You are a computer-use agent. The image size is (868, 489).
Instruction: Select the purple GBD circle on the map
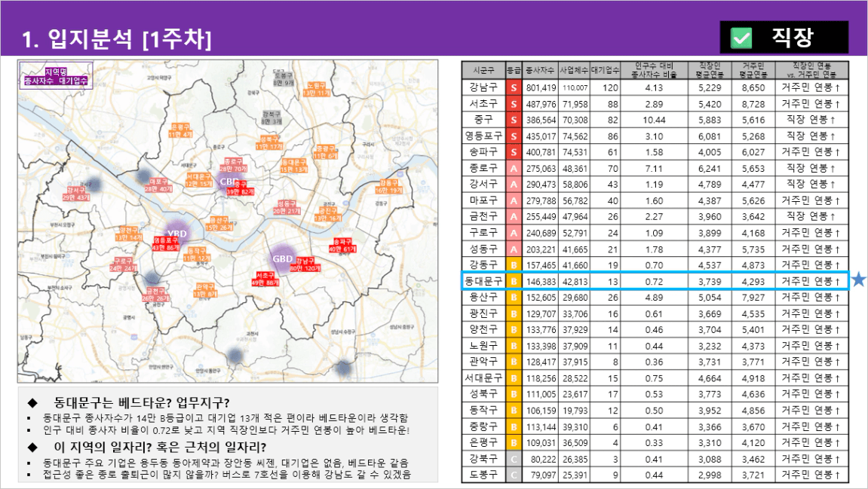coord(283,258)
